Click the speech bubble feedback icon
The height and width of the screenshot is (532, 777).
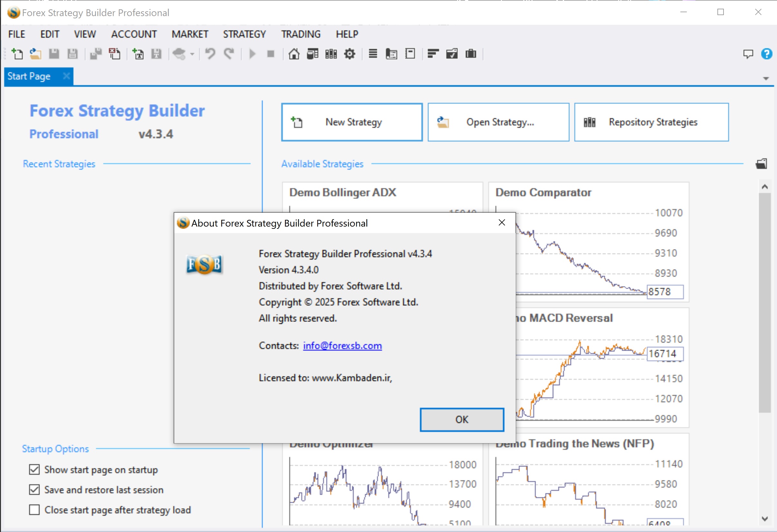[748, 54]
